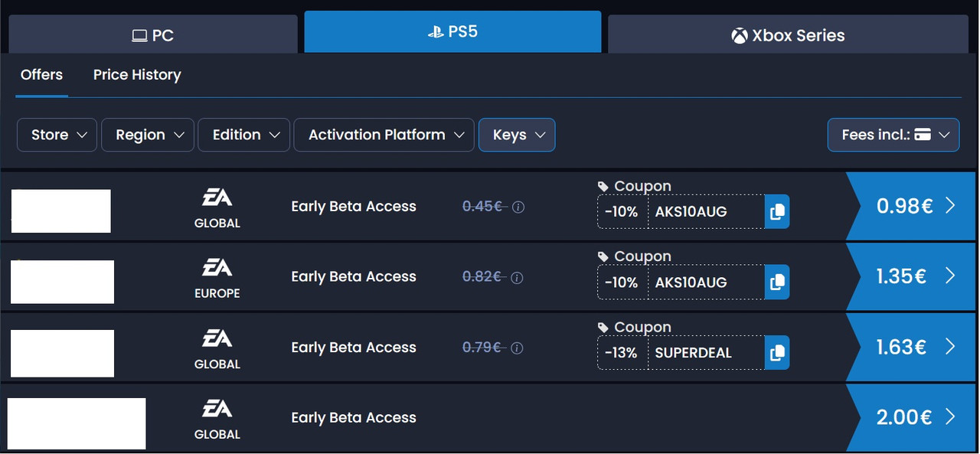Click info icon next to 0.45€
This screenshot has height=454, width=980.
pyautogui.click(x=518, y=207)
